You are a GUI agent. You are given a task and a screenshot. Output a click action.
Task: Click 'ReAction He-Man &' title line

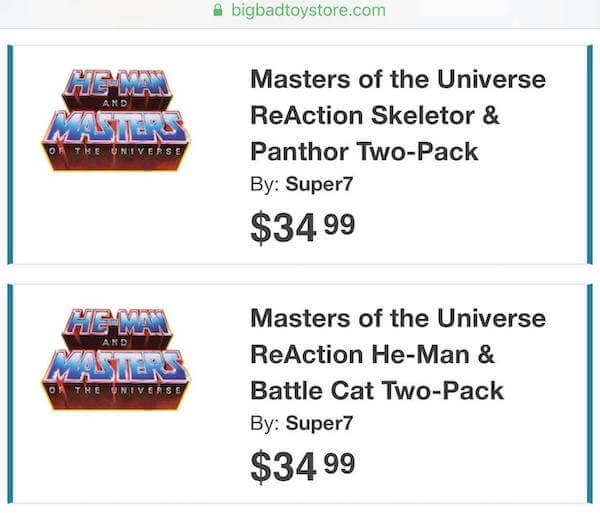click(x=373, y=354)
